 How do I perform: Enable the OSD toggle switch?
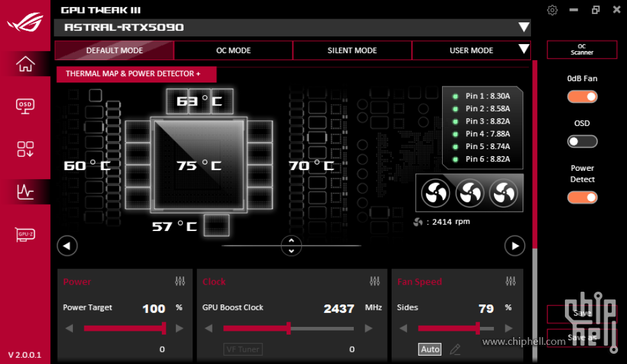(582, 141)
